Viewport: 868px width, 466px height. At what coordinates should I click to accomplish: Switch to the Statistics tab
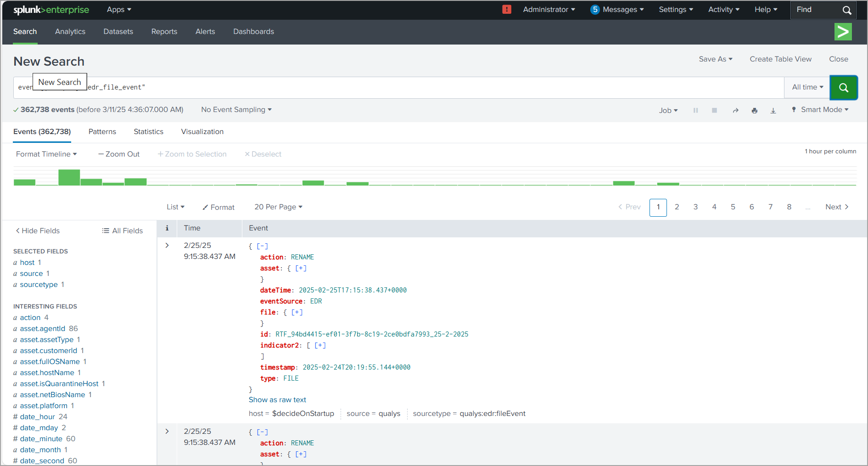[x=148, y=132]
